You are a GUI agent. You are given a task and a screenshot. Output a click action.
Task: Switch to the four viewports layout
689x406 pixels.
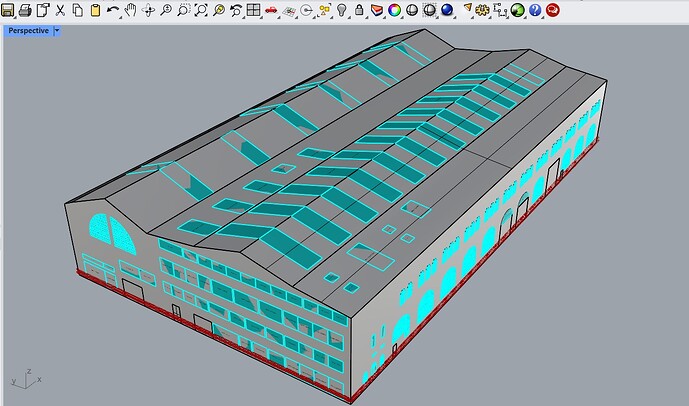pos(253,10)
